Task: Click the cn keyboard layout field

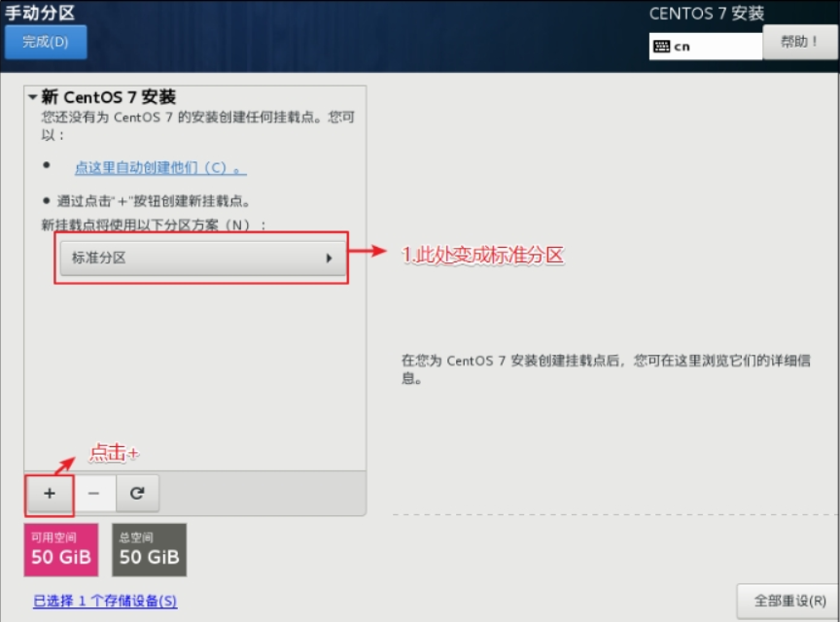Action: pyautogui.click(x=706, y=47)
